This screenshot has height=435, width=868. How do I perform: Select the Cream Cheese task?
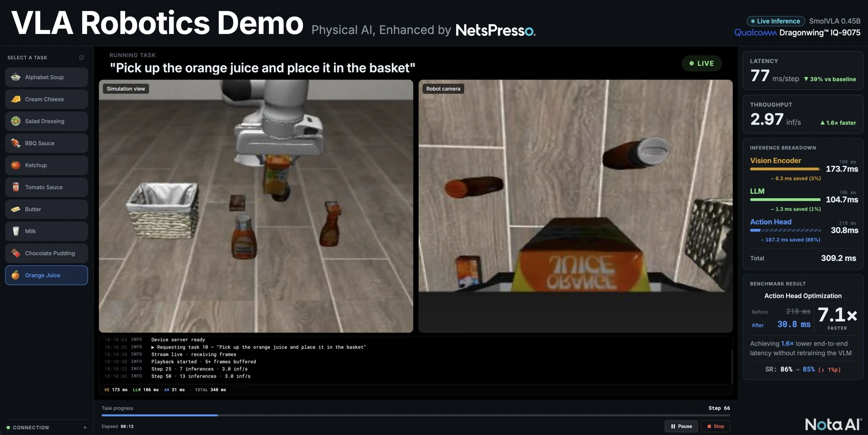pos(47,99)
